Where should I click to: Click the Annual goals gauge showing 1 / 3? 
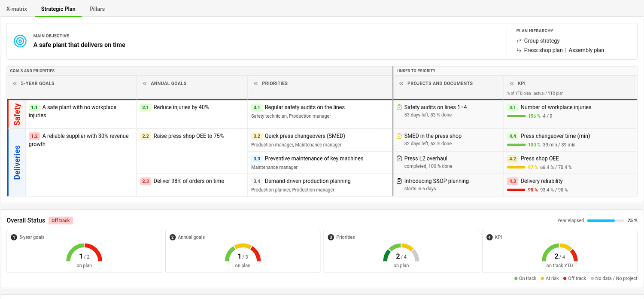[243, 253]
